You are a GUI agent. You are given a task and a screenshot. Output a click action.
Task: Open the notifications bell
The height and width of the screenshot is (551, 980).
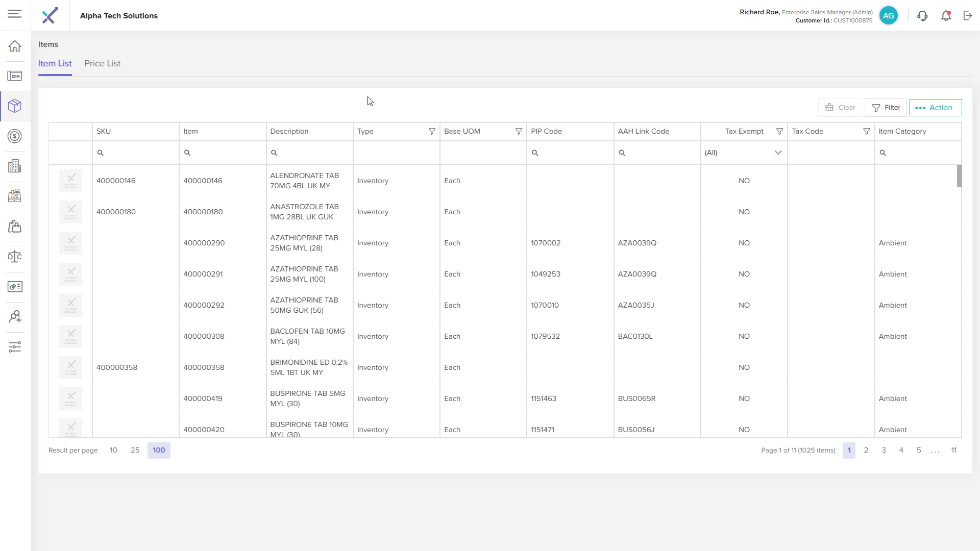tap(946, 15)
